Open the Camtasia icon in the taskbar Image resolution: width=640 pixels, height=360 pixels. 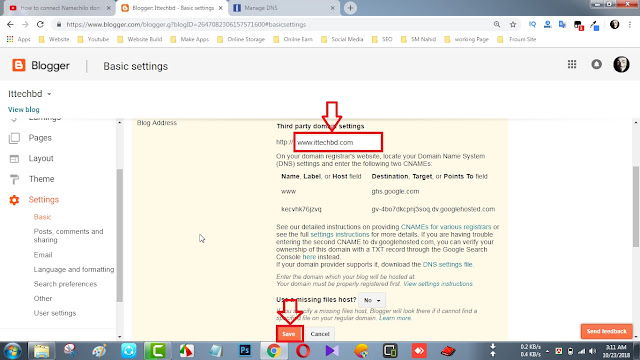[157, 351]
